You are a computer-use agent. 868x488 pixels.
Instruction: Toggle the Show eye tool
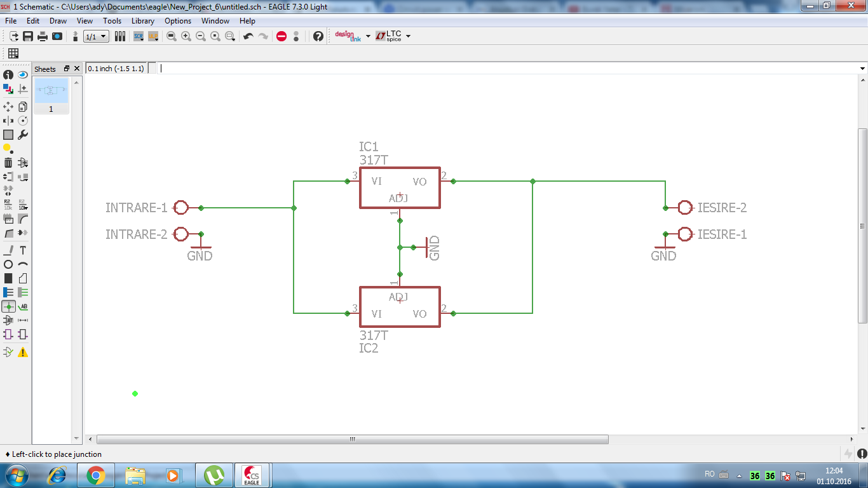pyautogui.click(x=23, y=75)
